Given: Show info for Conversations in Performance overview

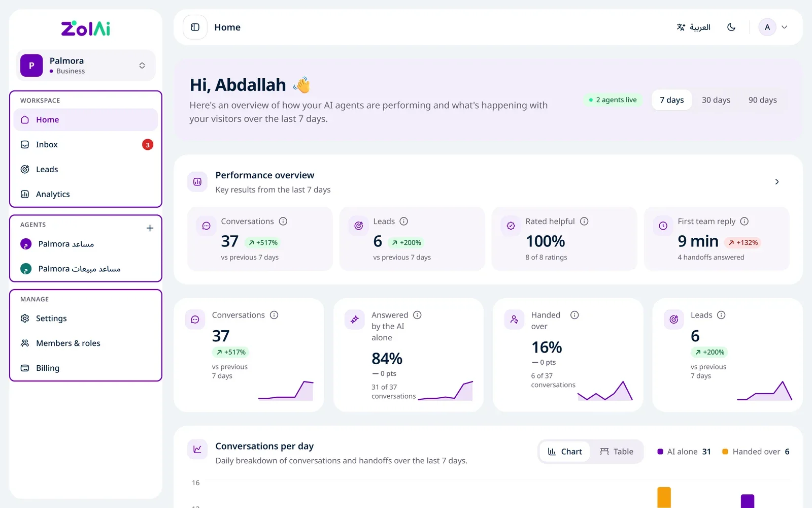Looking at the screenshot, I should (x=283, y=221).
